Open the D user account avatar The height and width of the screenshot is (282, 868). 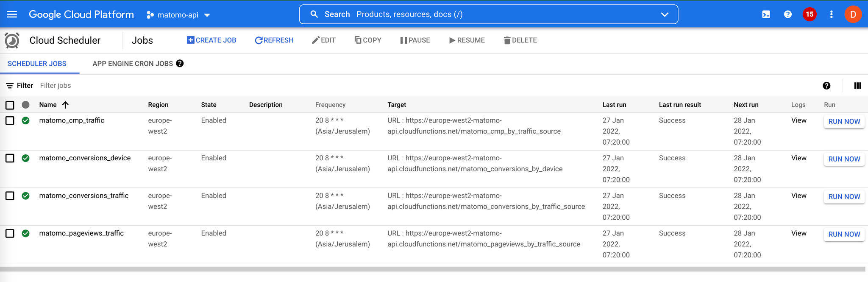tap(853, 14)
